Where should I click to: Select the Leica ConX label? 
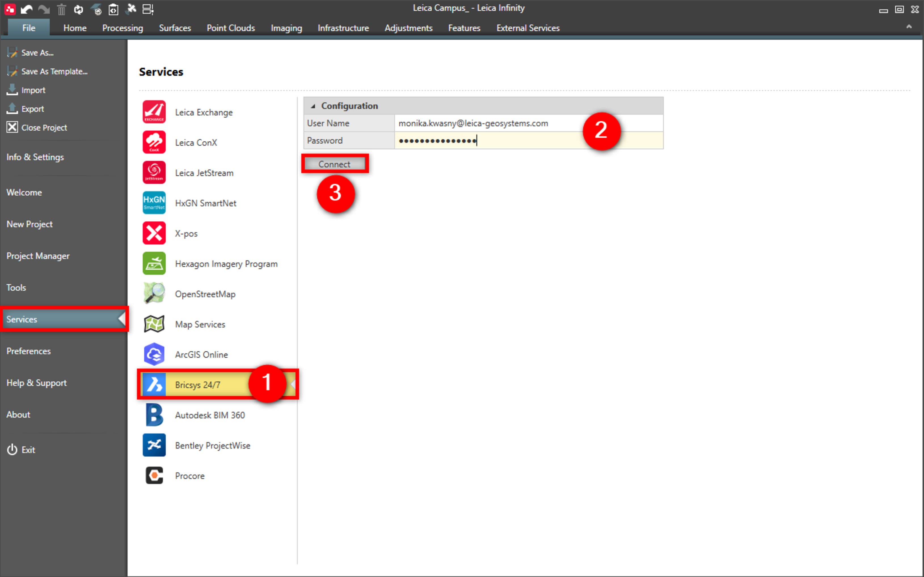point(196,142)
